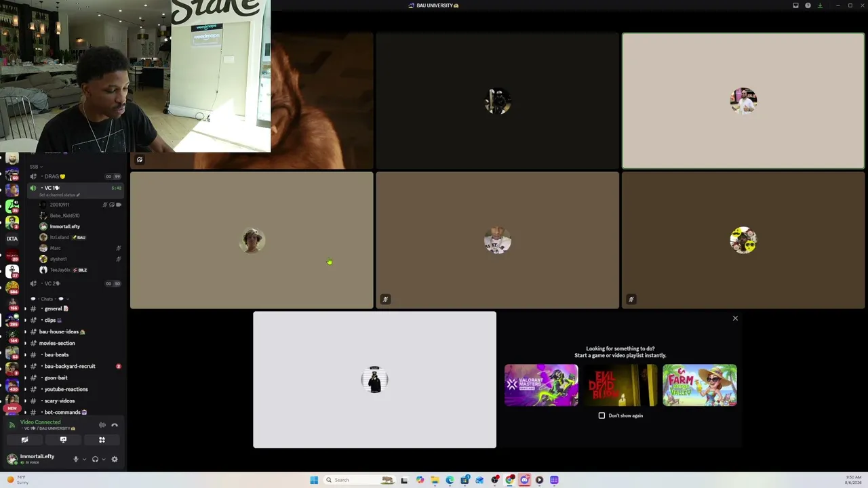Select the green-bordered speaking video tile

click(743, 101)
